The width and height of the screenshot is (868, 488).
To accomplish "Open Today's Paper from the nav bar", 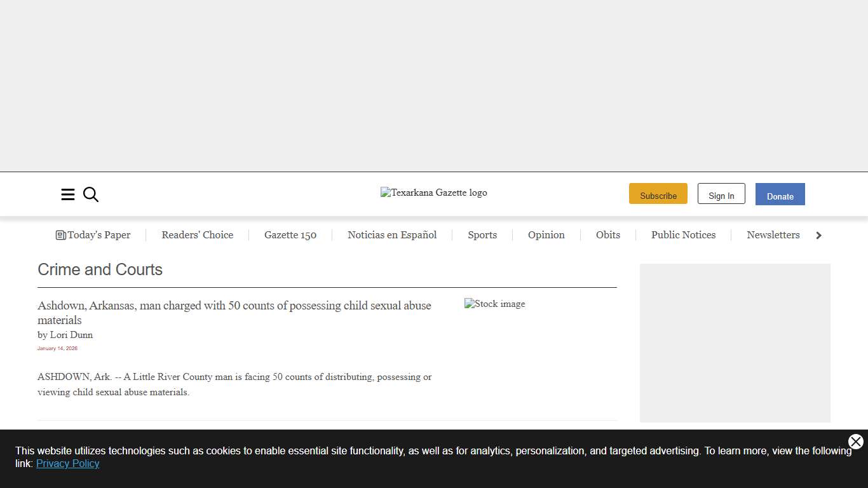I will click(x=93, y=235).
